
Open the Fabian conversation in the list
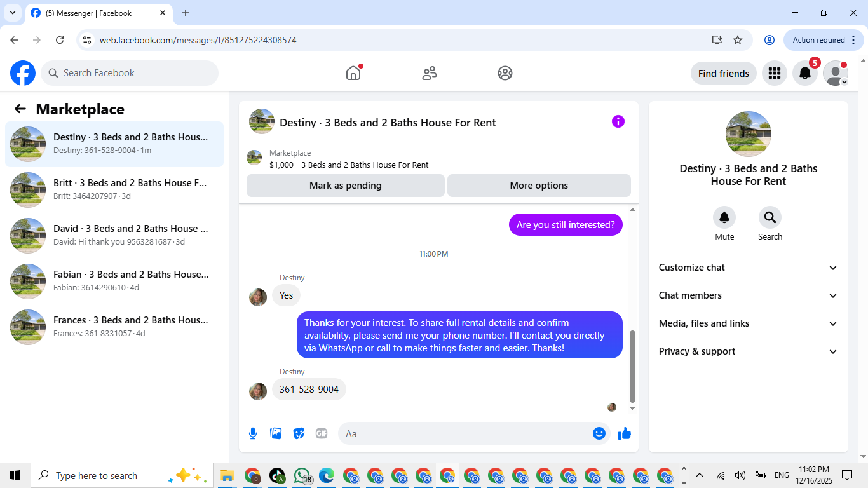(x=114, y=281)
